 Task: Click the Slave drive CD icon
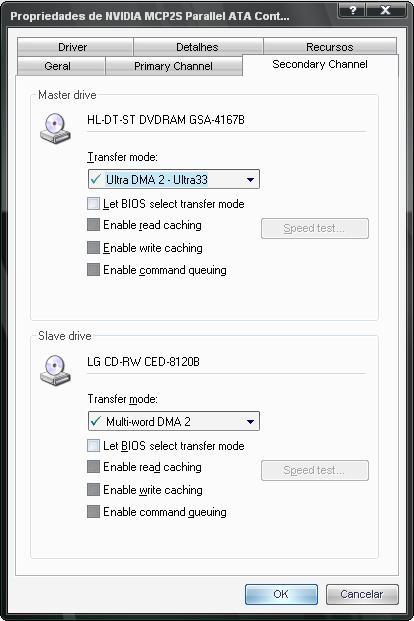click(55, 370)
